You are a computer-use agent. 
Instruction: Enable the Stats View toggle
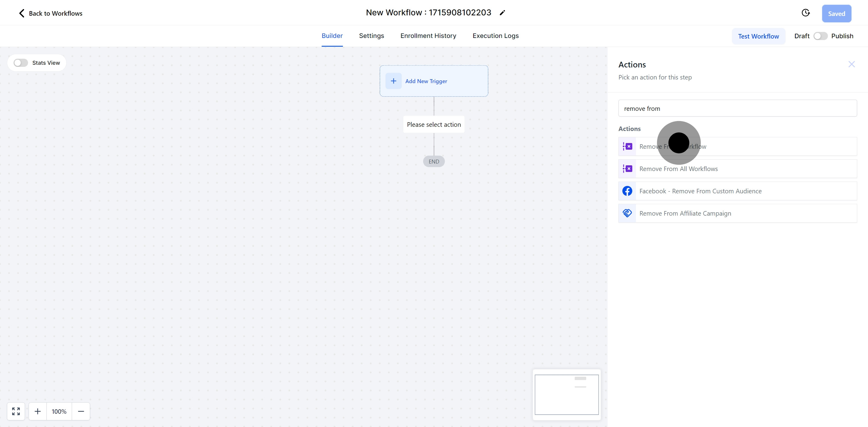click(20, 63)
